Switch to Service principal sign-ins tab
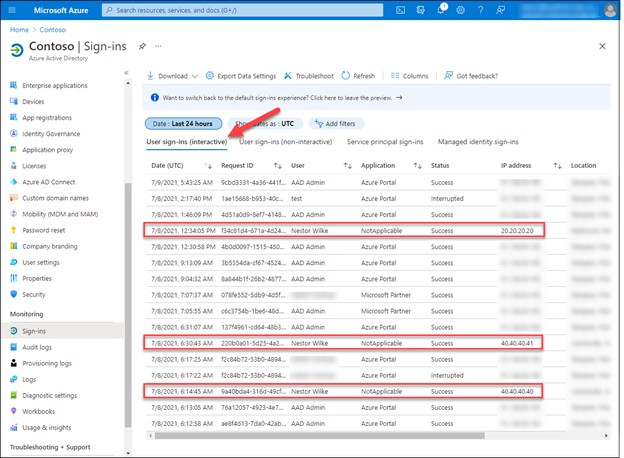This screenshot has width=624, height=458. pyautogui.click(x=385, y=142)
